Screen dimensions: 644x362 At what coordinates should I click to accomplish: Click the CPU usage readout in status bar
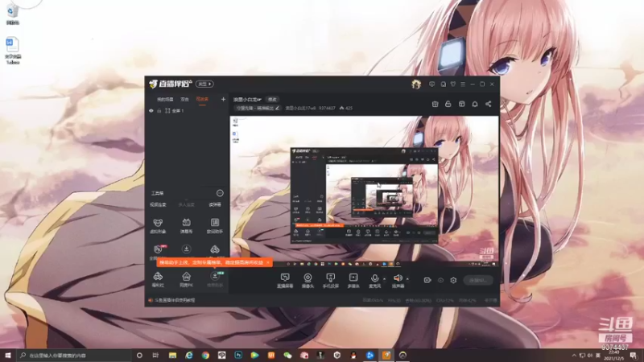pos(445,300)
